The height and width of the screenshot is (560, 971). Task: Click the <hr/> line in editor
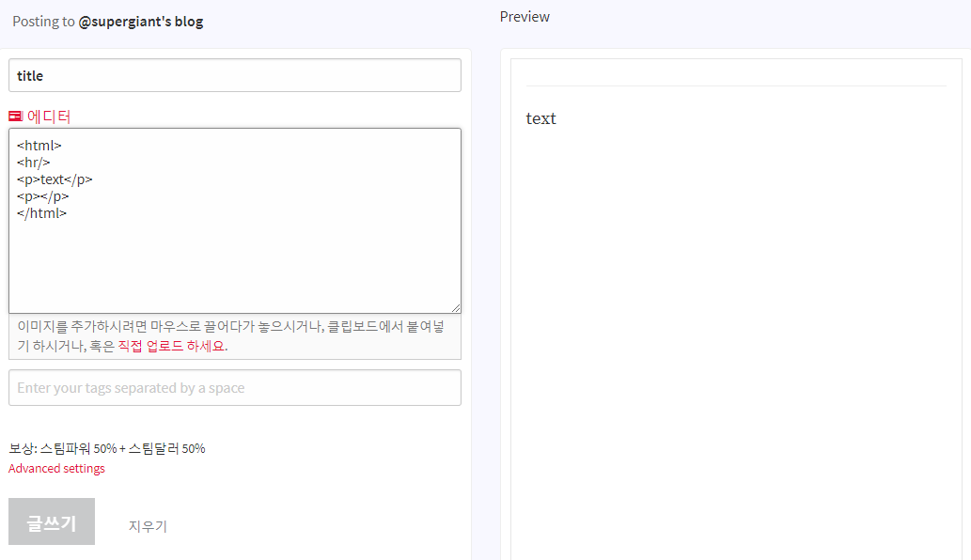pyautogui.click(x=34, y=163)
